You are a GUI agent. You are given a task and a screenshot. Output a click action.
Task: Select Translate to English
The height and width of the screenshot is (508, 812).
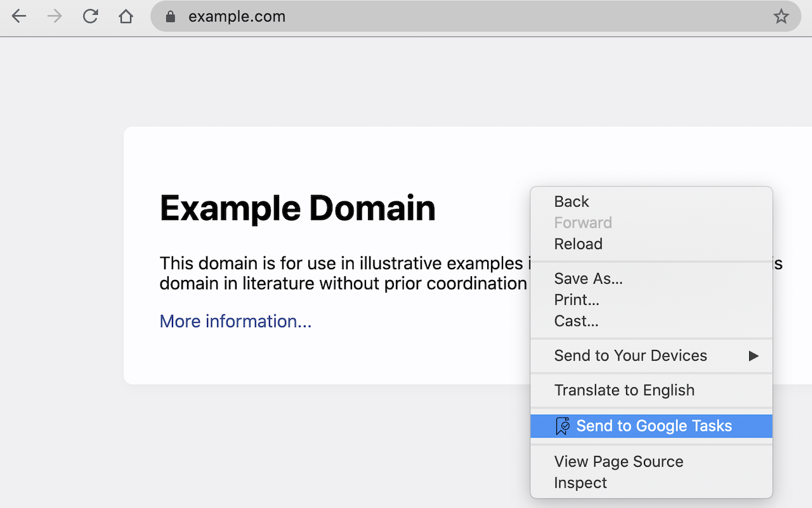[624, 390]
